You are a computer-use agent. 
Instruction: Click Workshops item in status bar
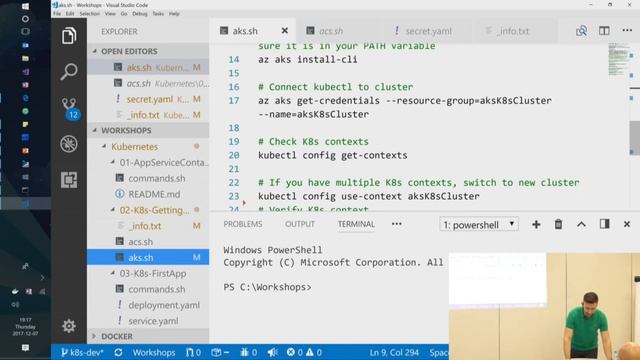click(154, 352)
